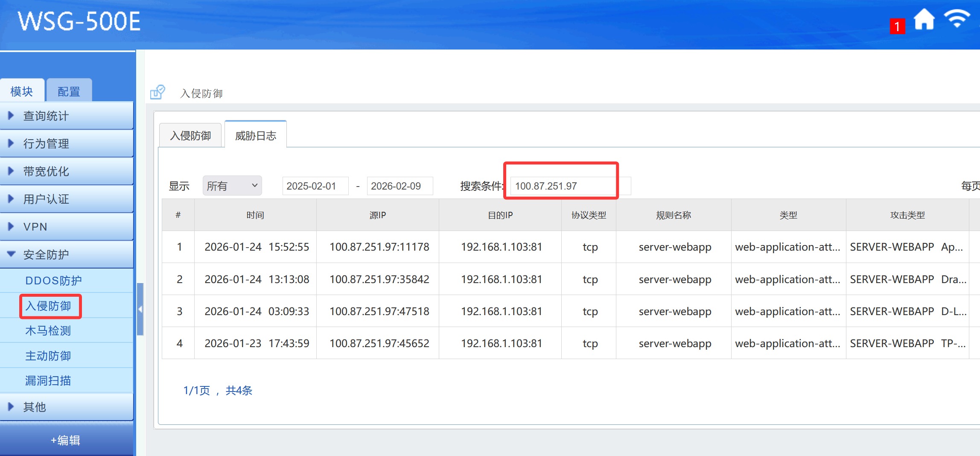Click the home icon in header
980x456 pixels.
click(x=924, y=20)
